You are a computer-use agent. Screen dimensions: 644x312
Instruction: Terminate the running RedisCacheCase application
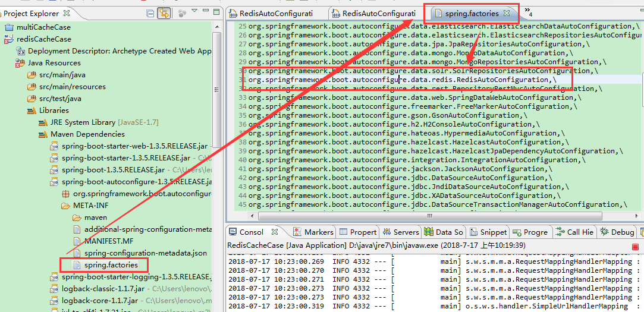(635, 246)
